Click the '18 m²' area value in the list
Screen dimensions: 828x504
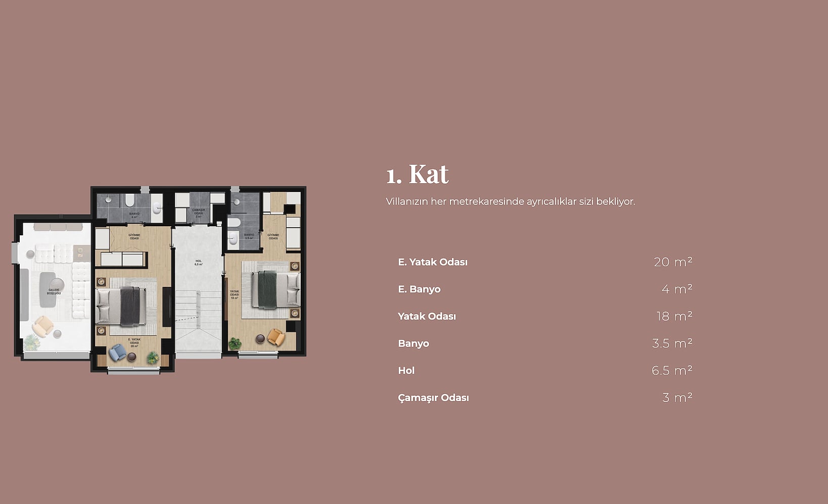point(674,316)
